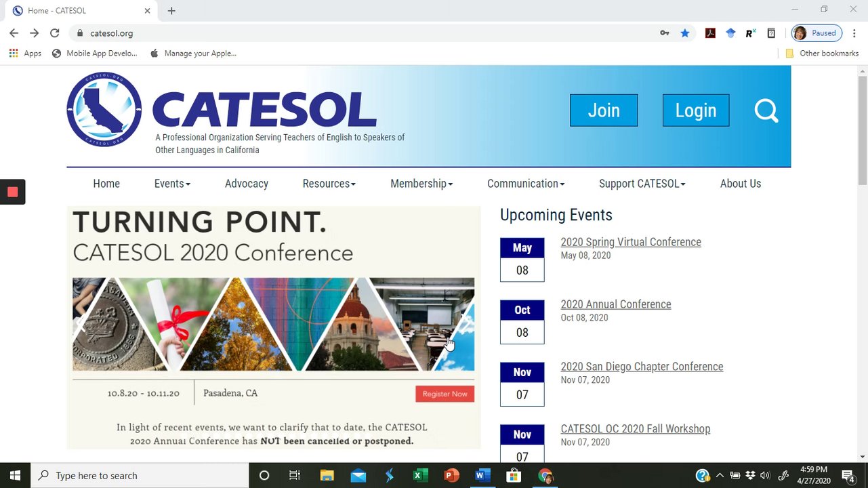
Task: Show hidden tray icons chevron
Action: point(720,475)
